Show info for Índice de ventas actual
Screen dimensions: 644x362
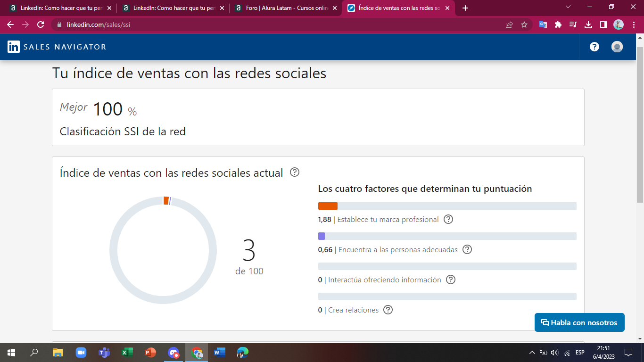[x=295, y=172]
